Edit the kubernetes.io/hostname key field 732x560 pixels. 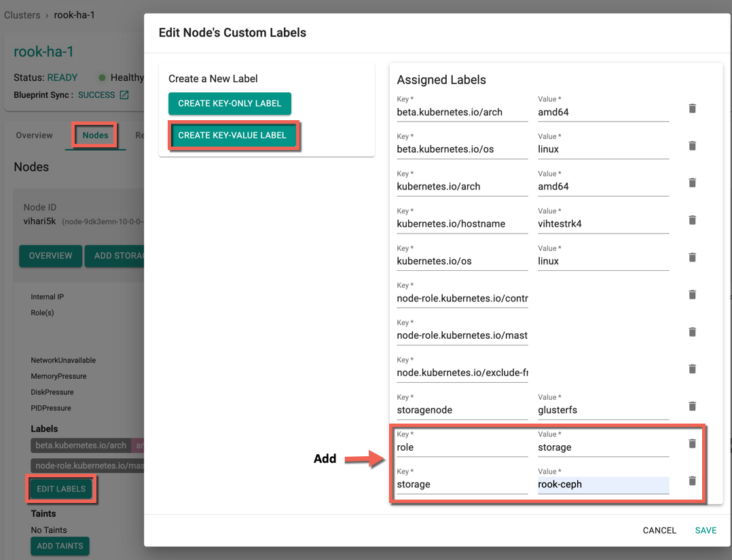pos(462,223)
